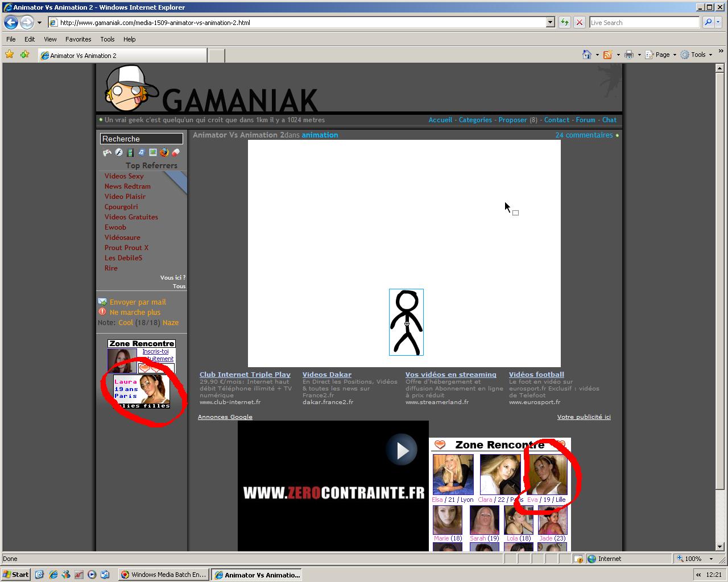Click the eraser icon in sidebar

click(176, 152)
